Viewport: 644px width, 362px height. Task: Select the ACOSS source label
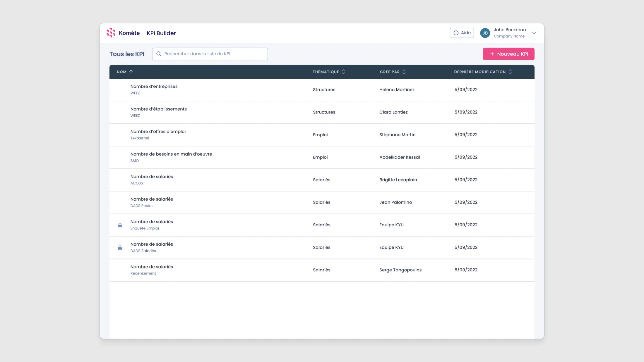pos(137,183)
